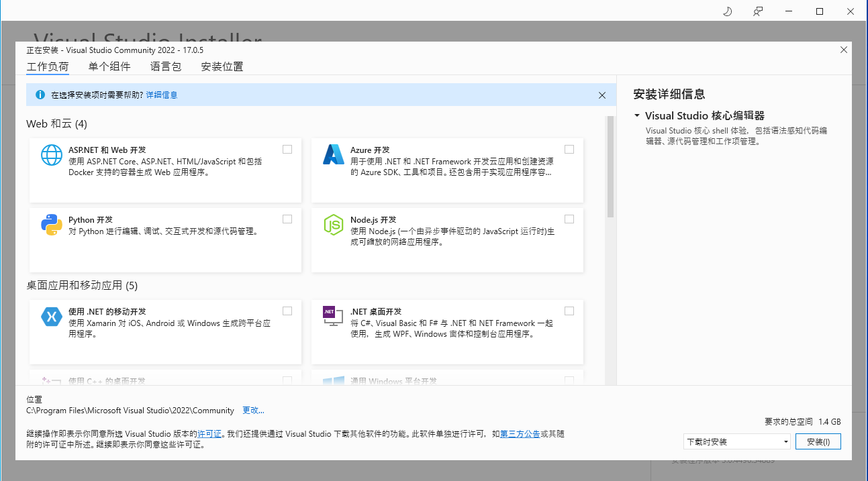
Task: Select the Python 开发 workload icon
Action: [x=52, y=225]
